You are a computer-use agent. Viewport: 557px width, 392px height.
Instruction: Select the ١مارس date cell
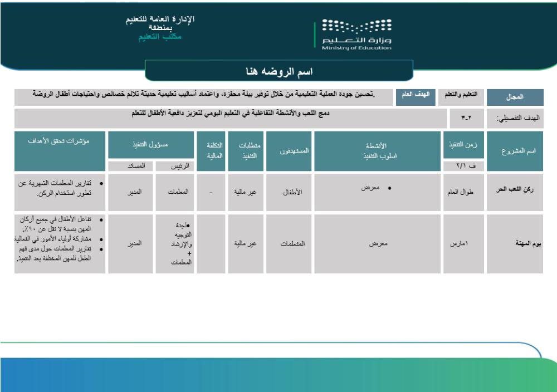(x=463, y=244)
